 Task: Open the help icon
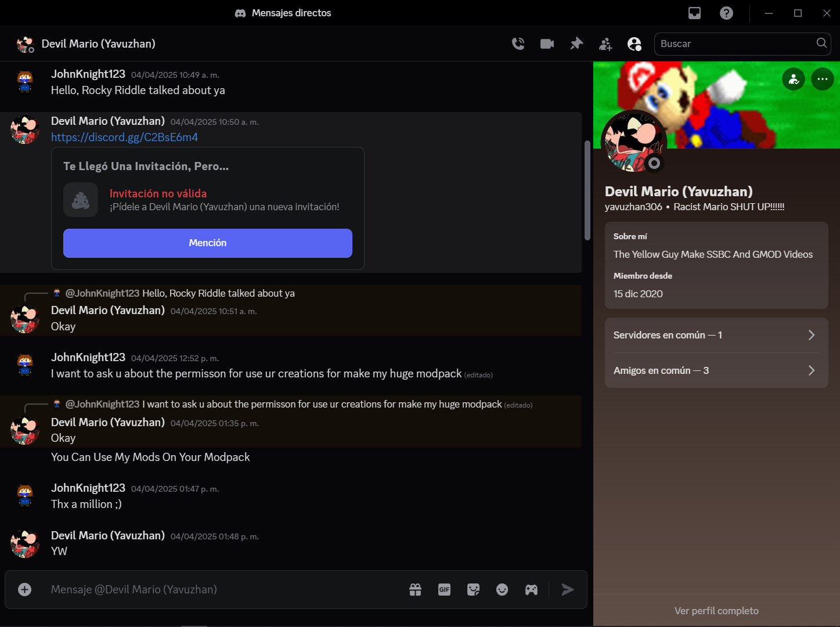[726, 13]
